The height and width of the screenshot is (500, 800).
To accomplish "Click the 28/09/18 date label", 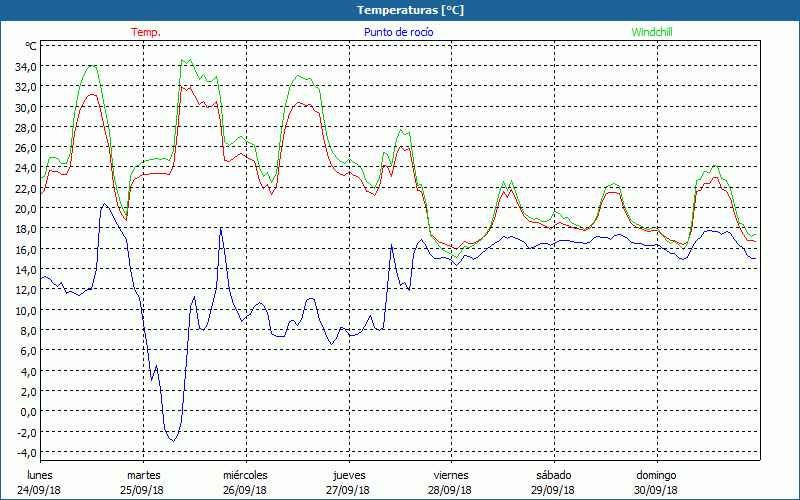I will 451,490.
